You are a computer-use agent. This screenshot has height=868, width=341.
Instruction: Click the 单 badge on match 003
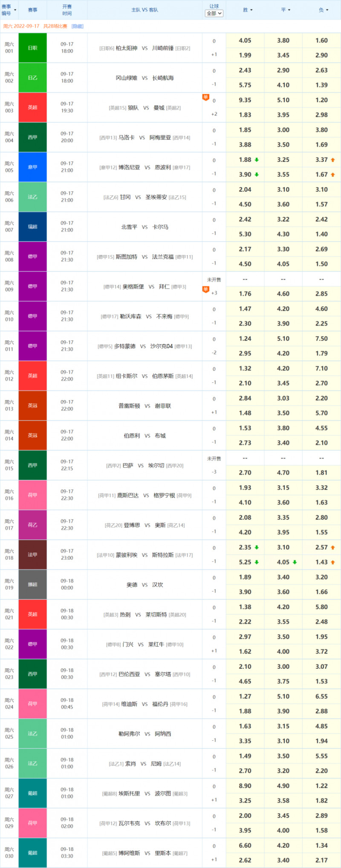click(205, 97)
